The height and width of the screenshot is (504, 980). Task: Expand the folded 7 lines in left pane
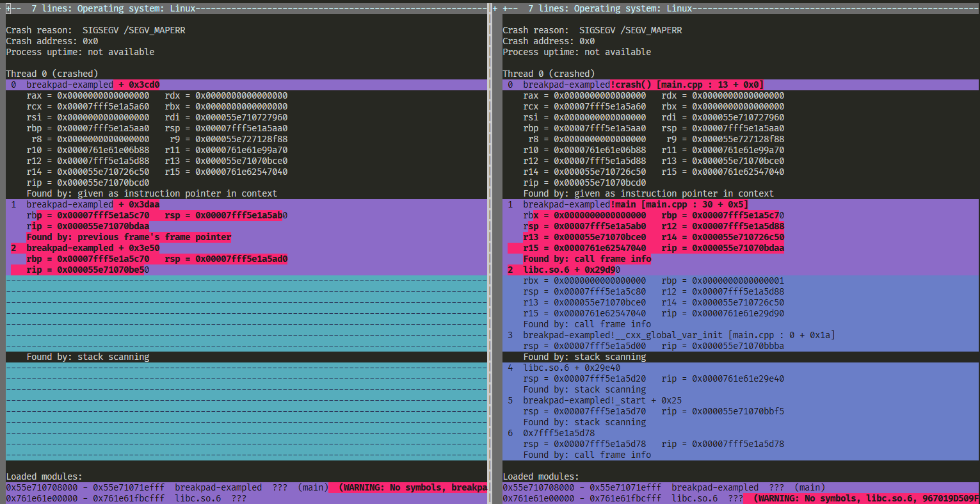click(246, 8)
